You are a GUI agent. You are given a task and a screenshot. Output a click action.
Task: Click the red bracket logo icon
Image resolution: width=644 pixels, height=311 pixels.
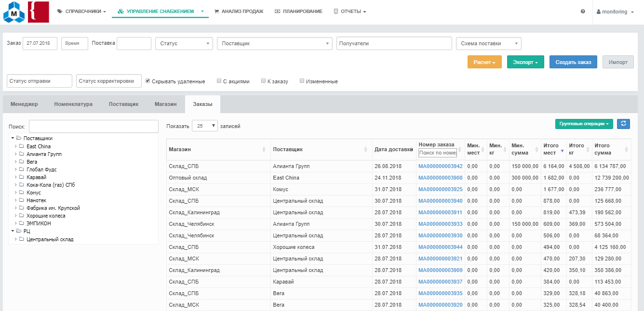tap(38, 12)
